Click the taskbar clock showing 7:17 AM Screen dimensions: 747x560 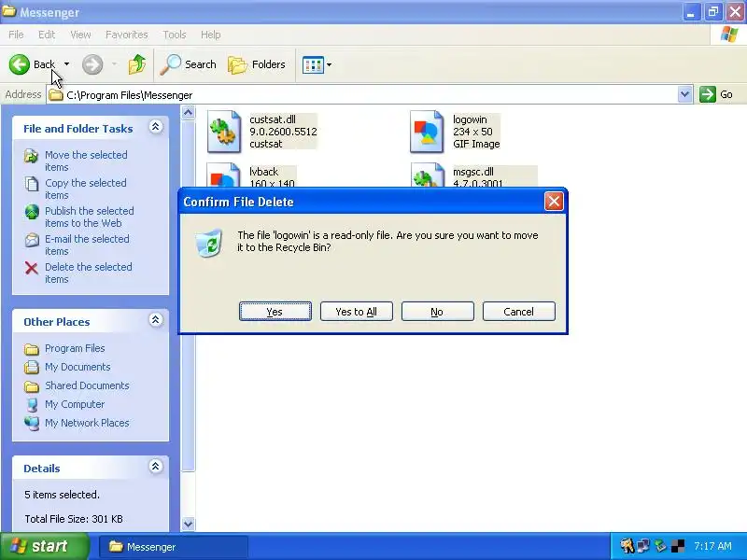coord(712,546)
